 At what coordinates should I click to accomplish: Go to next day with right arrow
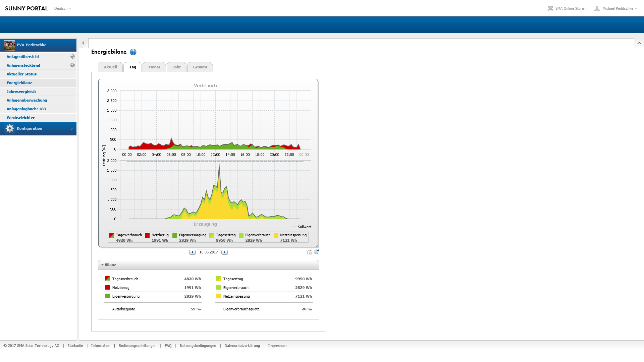pos(225,252)
